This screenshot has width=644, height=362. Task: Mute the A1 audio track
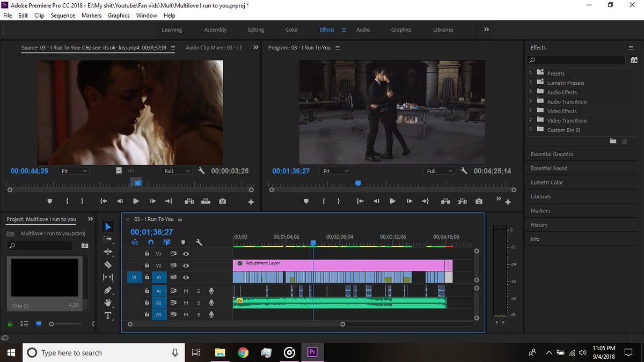pyautogui.click(x=186, y=291)
